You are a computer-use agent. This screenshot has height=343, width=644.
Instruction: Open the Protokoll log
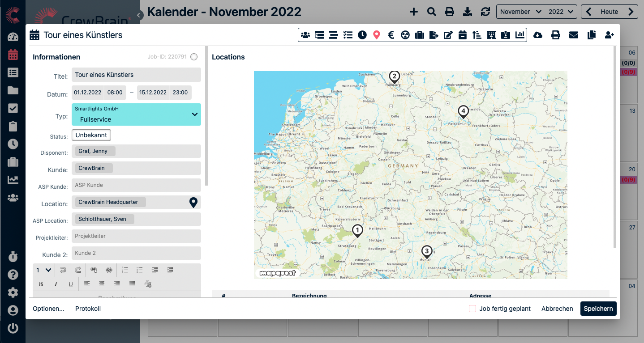click(x=88, y=309)
